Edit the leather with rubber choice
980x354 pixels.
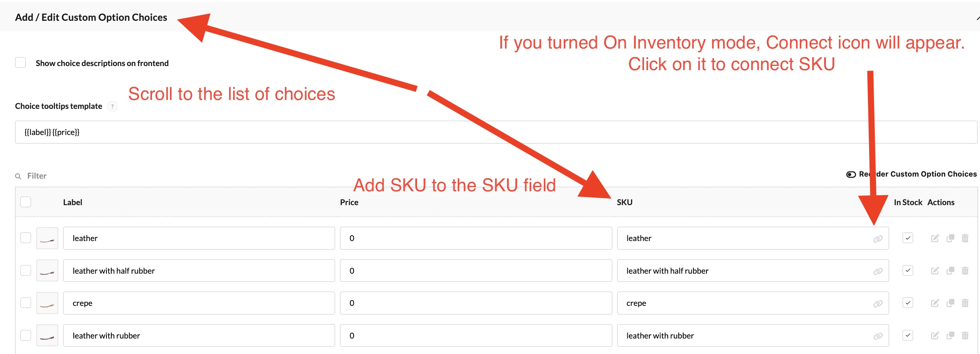point(935,335)
